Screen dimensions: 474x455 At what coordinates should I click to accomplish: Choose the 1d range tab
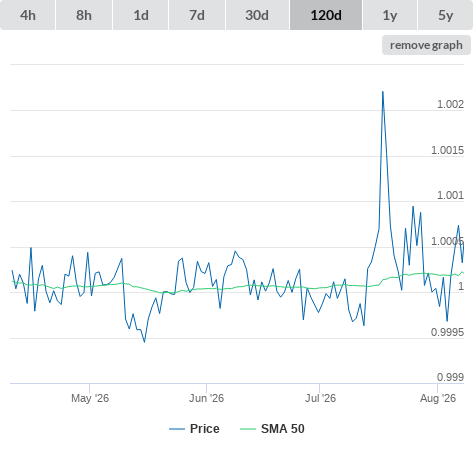pyautogui.click(x=141, y=15)
